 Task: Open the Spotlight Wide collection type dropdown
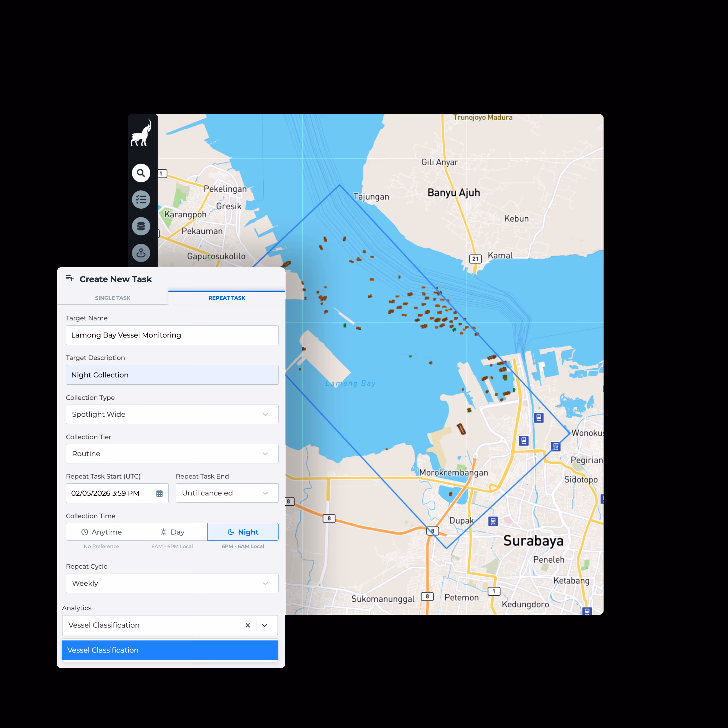pyautogui.click(x=265, y=414)
